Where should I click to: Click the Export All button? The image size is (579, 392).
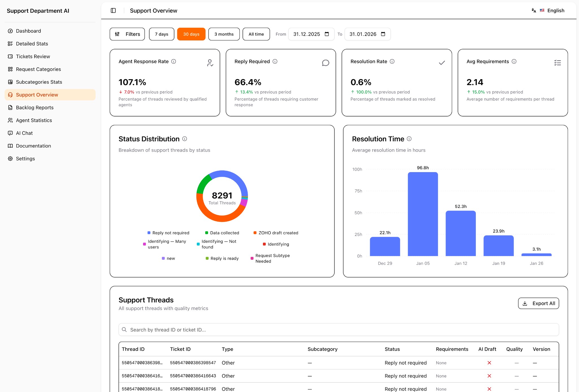click(x=538, y=303)
